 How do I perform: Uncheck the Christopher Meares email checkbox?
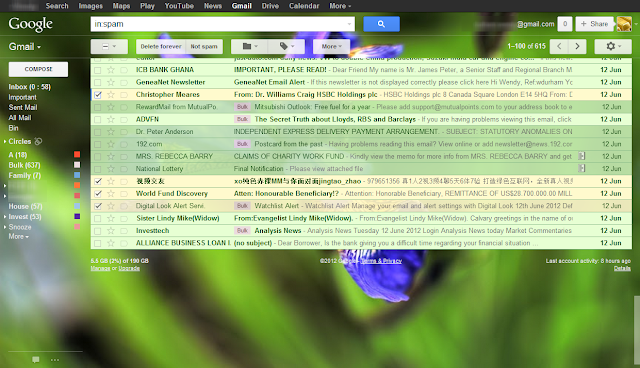98,95
